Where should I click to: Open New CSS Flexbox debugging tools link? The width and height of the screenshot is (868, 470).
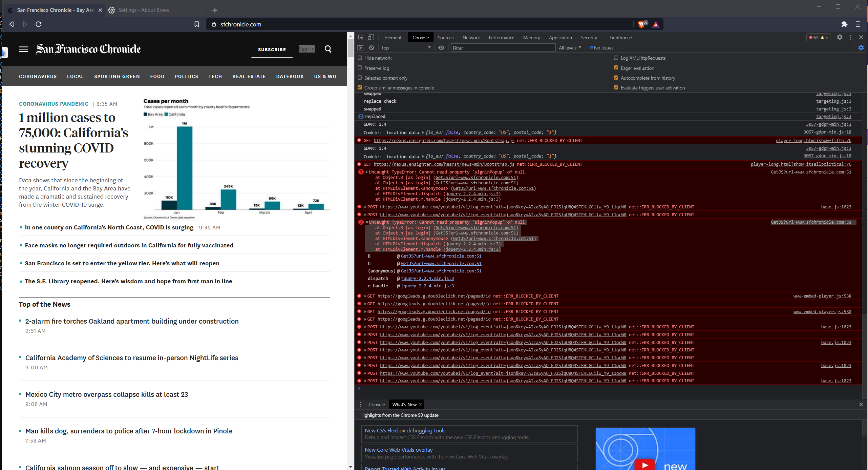coord(405,430)
